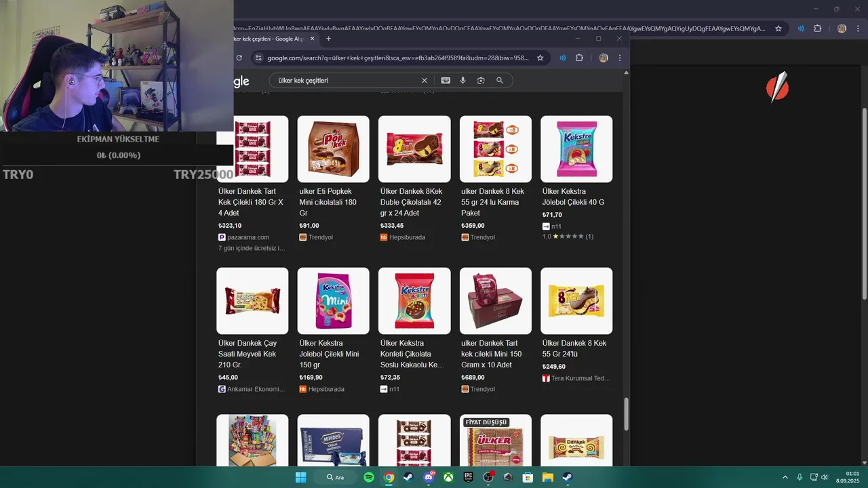
Task: Click the red feather logo in background window
Action: coord(778,87)
